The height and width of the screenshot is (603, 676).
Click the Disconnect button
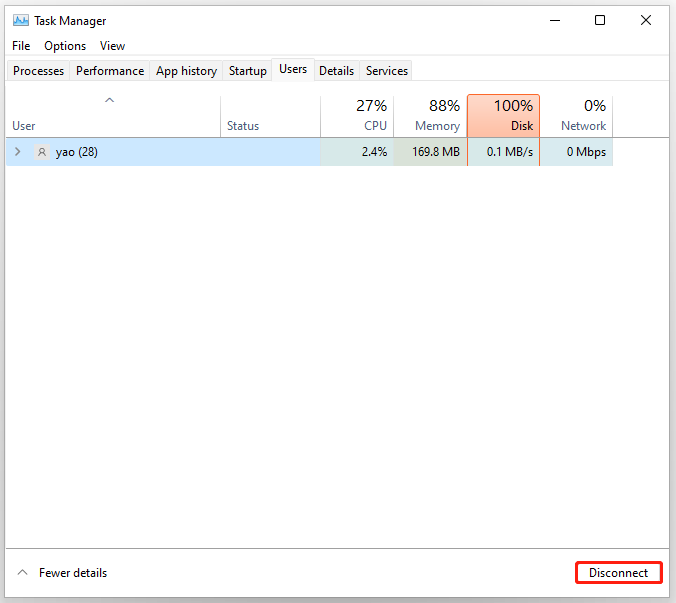point(619,572)
